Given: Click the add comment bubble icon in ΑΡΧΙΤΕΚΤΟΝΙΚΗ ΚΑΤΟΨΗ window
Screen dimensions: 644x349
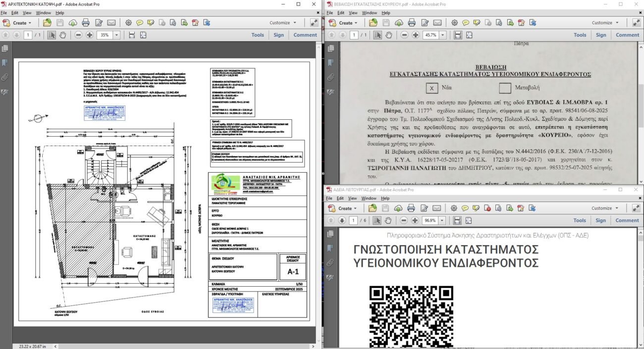Looking at the screenshot, I should click(140, 23).
